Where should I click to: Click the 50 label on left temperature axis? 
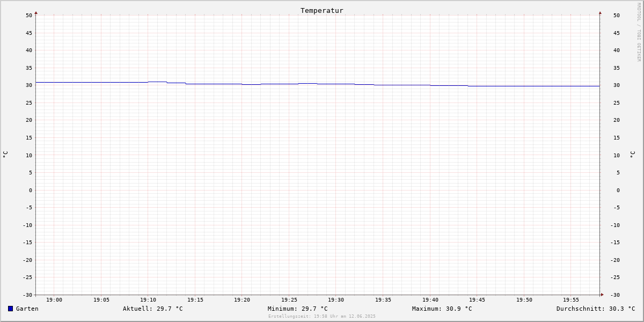point(29,15)
